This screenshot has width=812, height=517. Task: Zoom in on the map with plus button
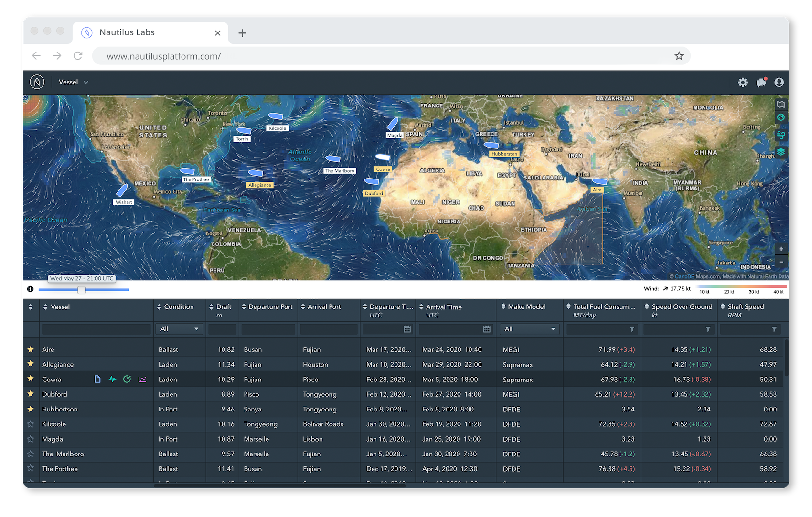pos(781,249)
